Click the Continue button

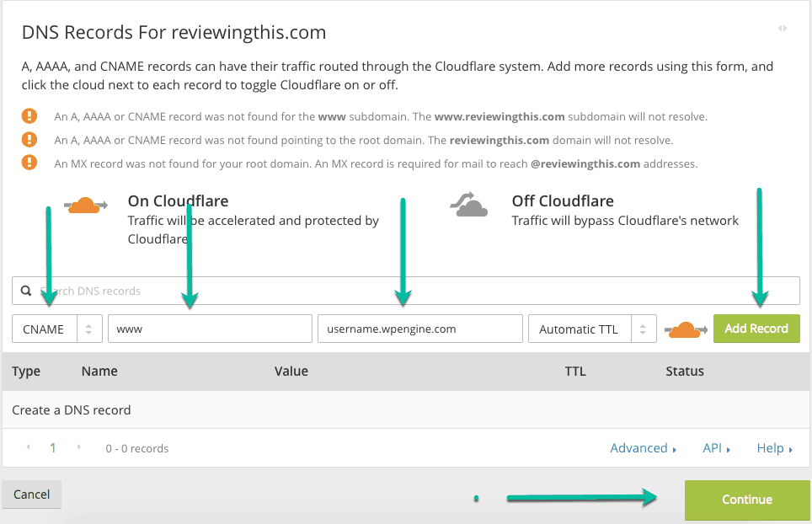coord(747,500)
